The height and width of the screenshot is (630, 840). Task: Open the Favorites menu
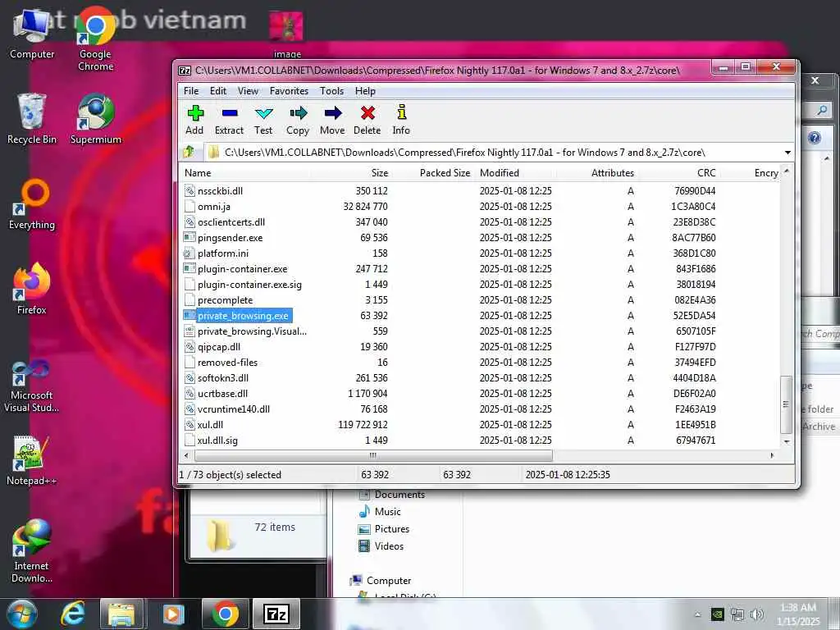pos(289,91)
